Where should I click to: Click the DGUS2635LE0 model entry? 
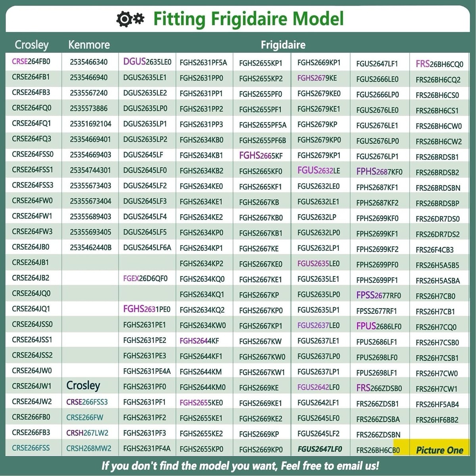147,62
